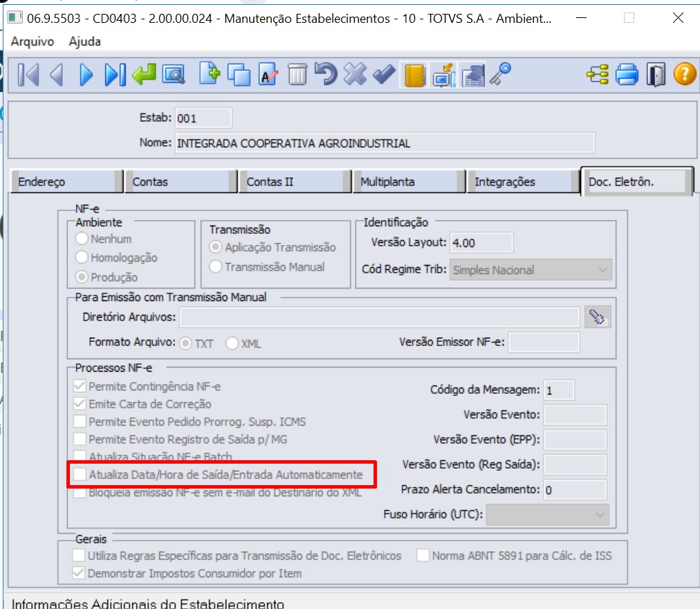
Task: Open Cód Regime Trib dropdown
Action: (x=531, y=270)
